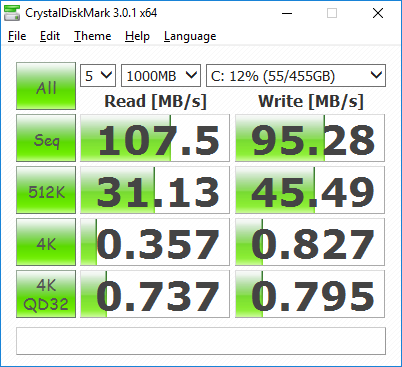Open the Language menu
402x367 pixels.
(190, 36)
